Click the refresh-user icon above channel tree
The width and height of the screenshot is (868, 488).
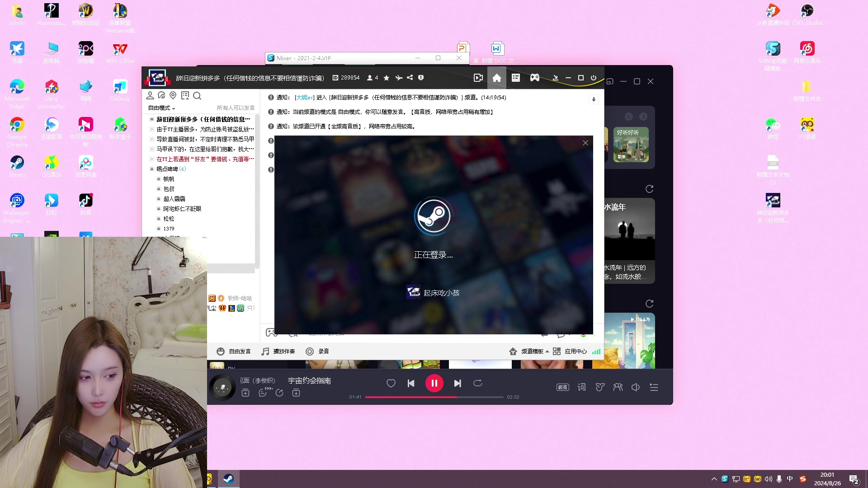161,95
